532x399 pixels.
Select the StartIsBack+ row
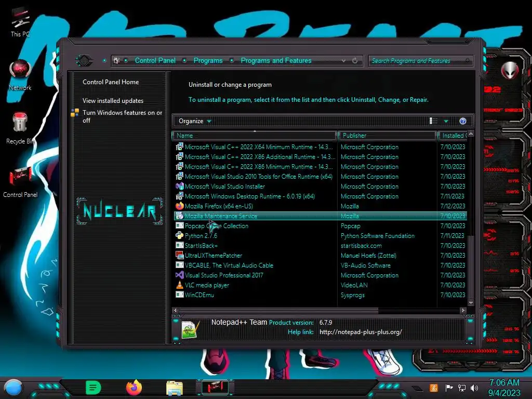click(320, 245)
